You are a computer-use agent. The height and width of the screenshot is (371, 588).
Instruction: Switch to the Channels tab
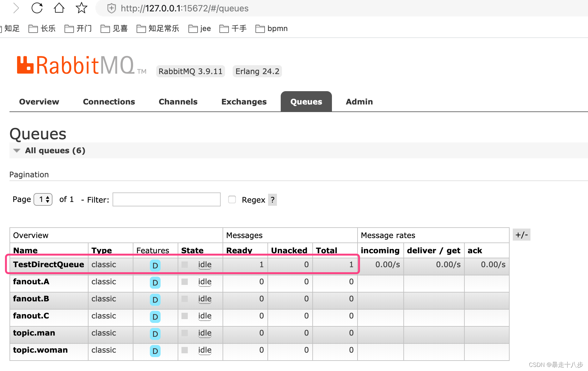(x=178, y=102)
